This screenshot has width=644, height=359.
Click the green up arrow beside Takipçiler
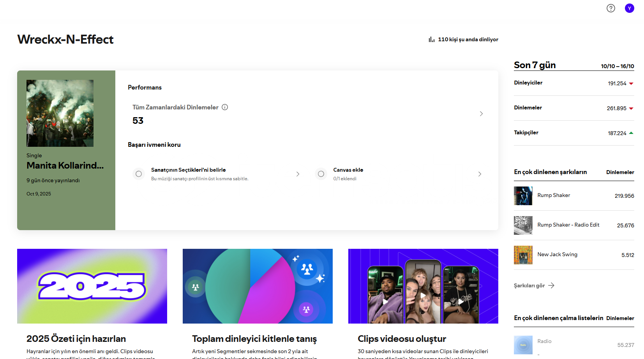pos(631,133)
